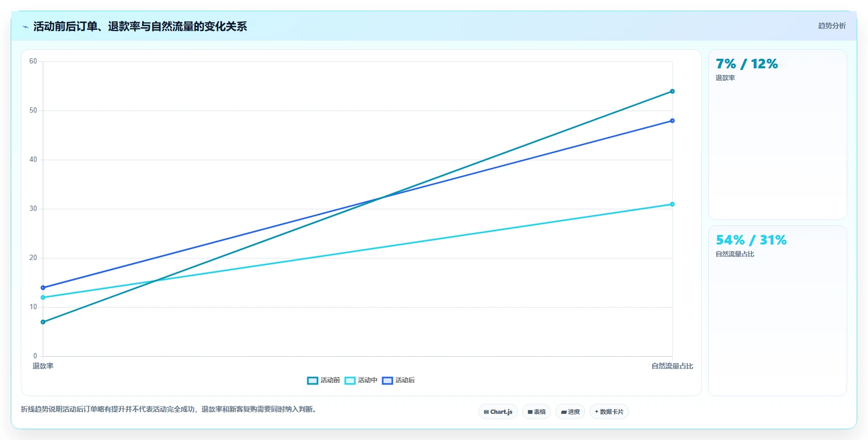Toggle the 活动前 legend series
The image size is (868, 440).
pos(323,380)
